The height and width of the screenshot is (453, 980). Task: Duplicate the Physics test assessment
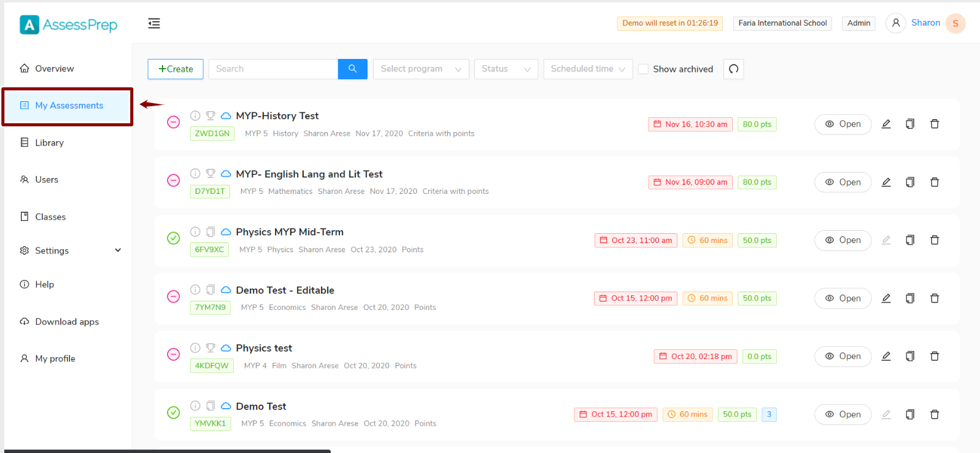click(x=910, y=356)
